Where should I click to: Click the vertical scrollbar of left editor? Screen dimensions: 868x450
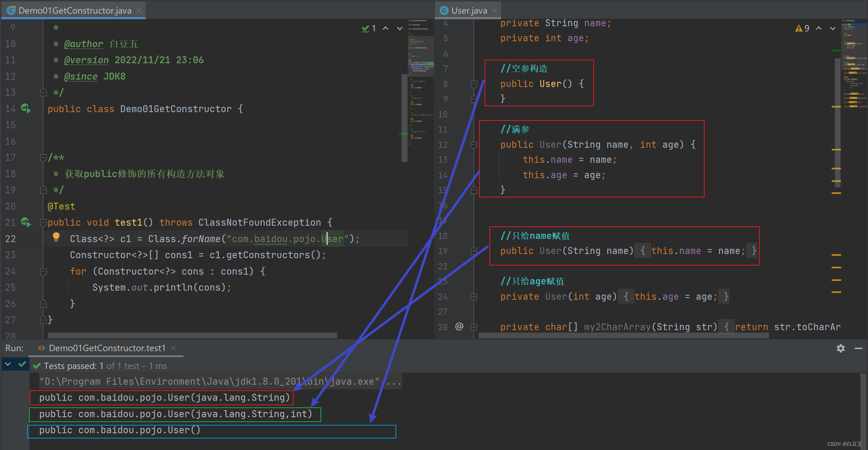point(404,117)
